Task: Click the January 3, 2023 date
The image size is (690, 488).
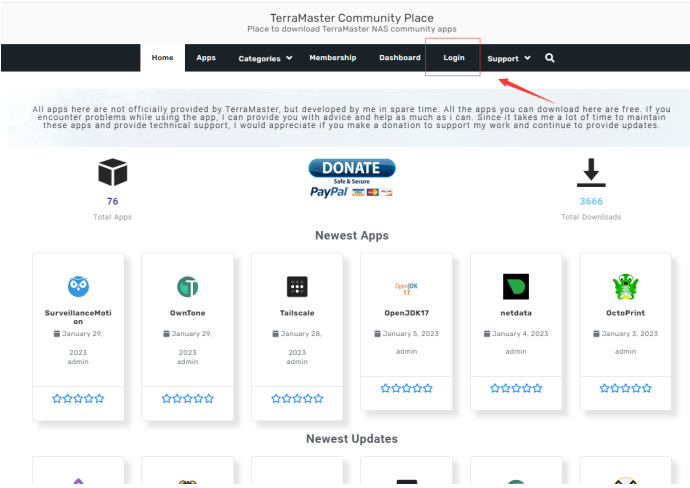Action: pos(630,334)
